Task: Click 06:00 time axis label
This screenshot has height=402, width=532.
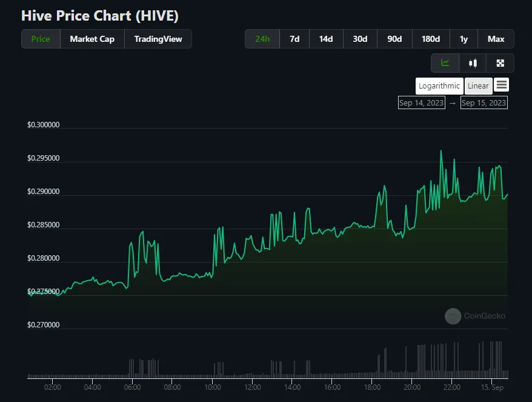Action: pyautogui.click(x=132, y=387)
